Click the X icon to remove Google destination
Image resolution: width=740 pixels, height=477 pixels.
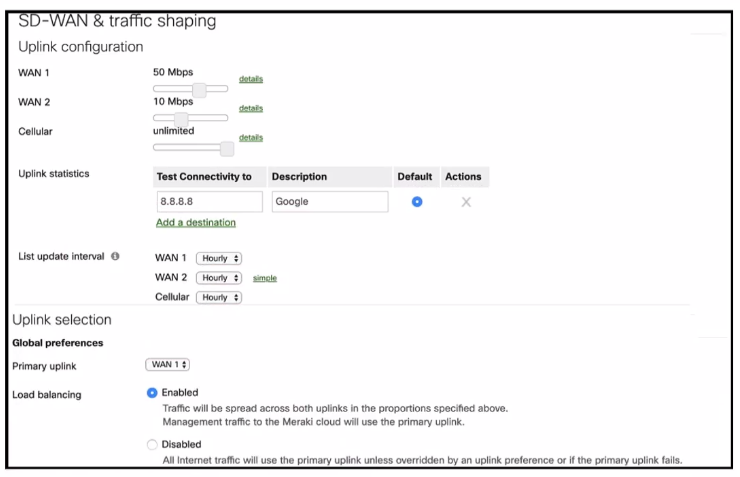coord(465,202)
